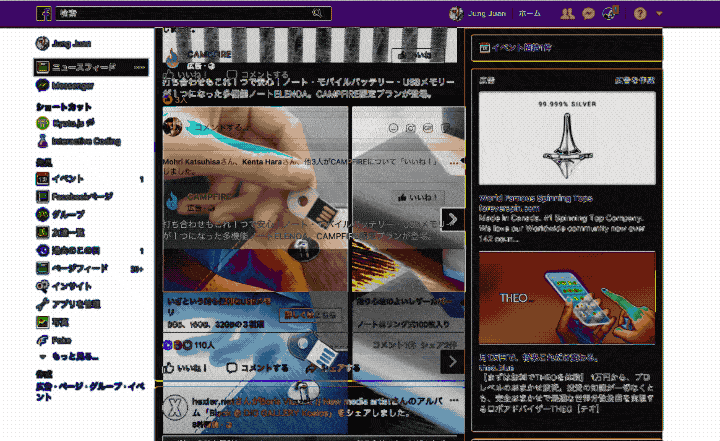The image size is (720, 441).
Task: Open Kyoto.js shortcut
Action: coord(65,123)
